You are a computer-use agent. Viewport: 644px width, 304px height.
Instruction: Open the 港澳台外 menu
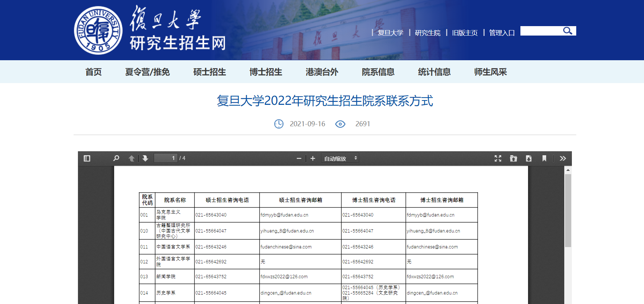(x=322, y=72)
